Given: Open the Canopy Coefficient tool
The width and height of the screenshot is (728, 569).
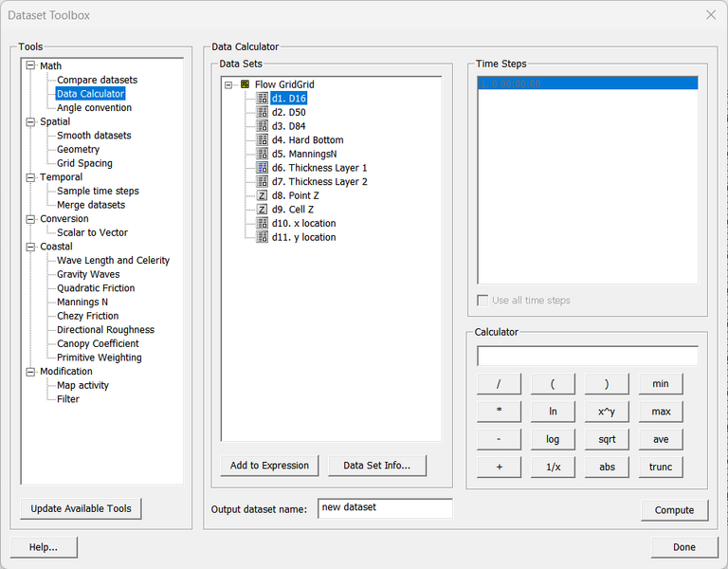Looking at the screenshot, I should point(98,343).
